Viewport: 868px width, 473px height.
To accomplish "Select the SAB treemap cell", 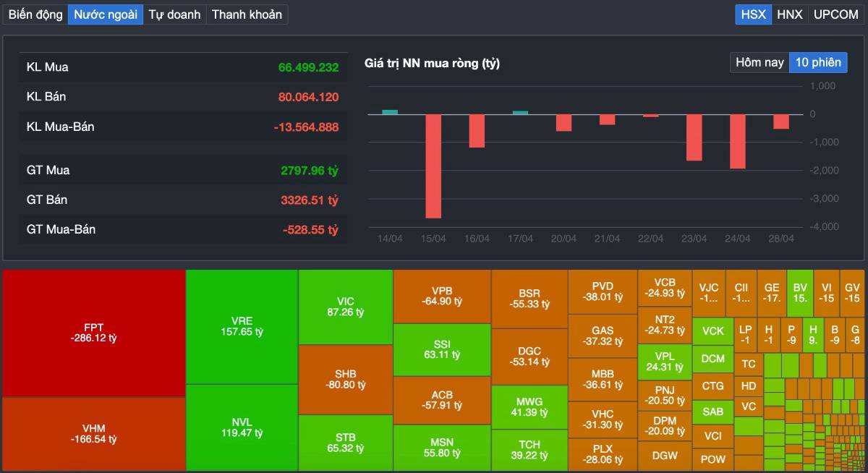I will click(x=712, y=411).
